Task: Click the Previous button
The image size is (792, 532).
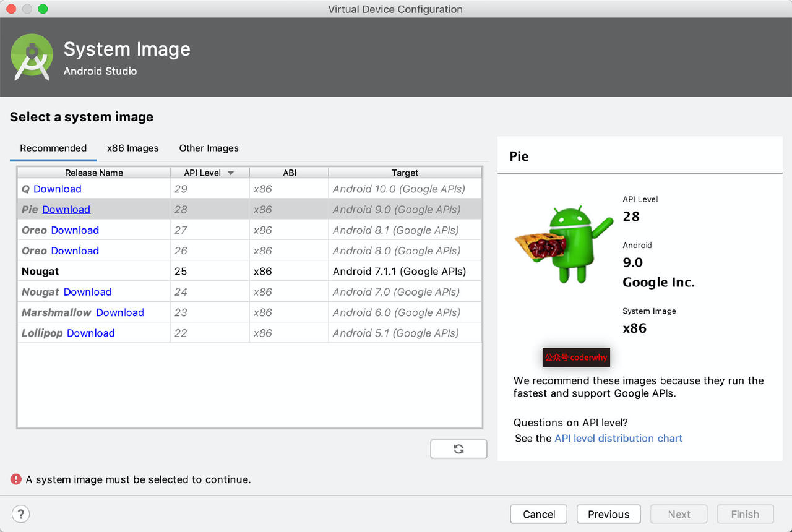Action: (x=608, y=514)
